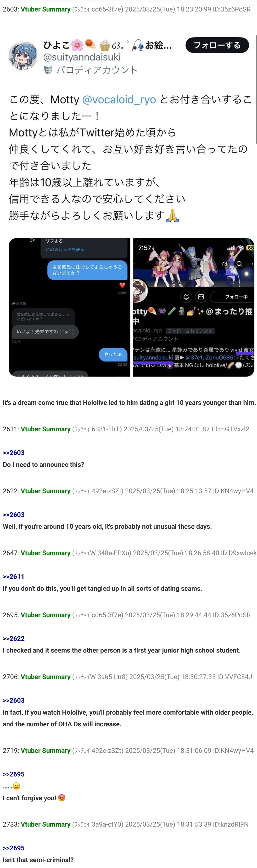The image size is (257, 868).
Task: Click the パロディアカウント mask icon
Action: 48,70
